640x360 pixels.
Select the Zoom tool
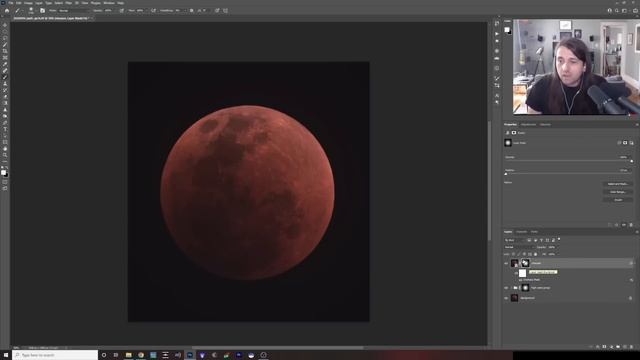point(5,155)
